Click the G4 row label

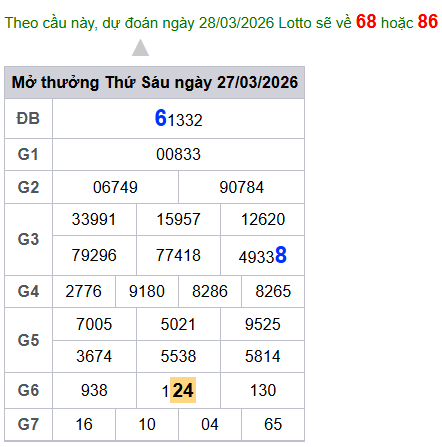[28, 291]
